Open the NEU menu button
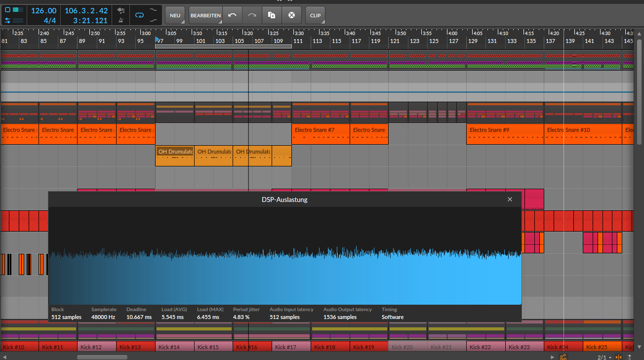The width and height of the screenshot is (644, 360). (x=175, y=15)
